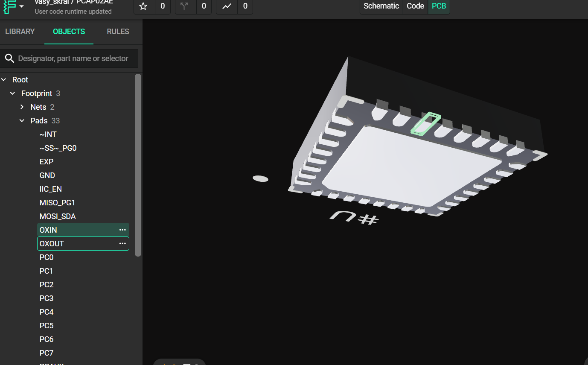This screenshot has width=588, height=365.
Task: Select the PC6 pad row
Action: click(83, 339)
